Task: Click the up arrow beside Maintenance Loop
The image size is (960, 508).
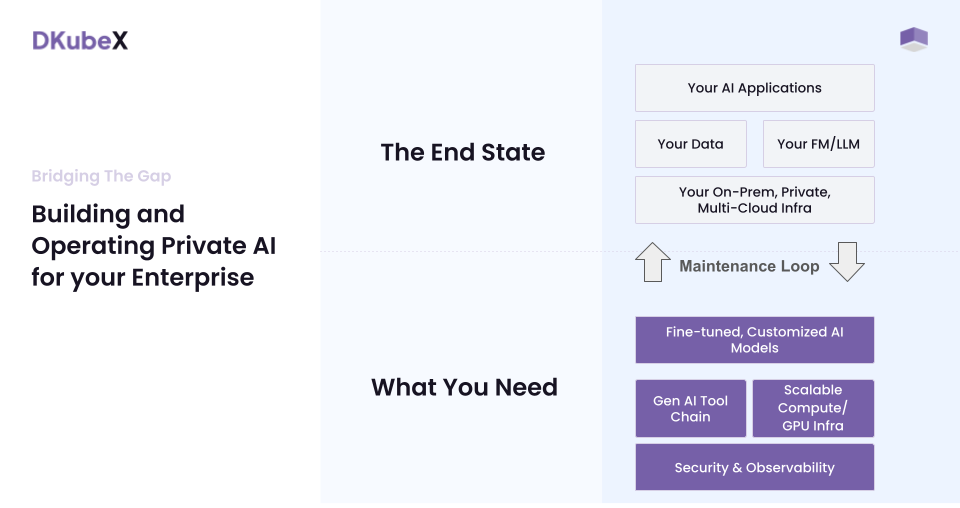Action: (x=653, y=262)
